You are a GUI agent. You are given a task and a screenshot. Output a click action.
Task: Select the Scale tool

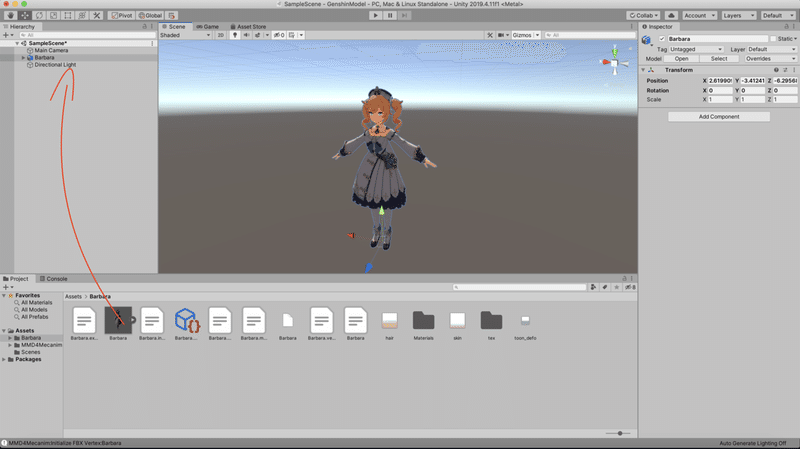[54, 15]
